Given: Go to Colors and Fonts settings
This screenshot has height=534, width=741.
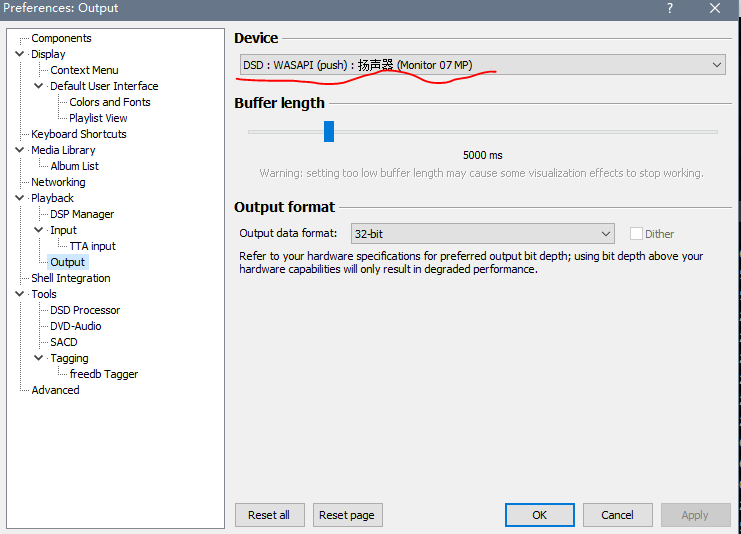Looking at the screenshot, I should pyautogui.click(x=110, y=102).
